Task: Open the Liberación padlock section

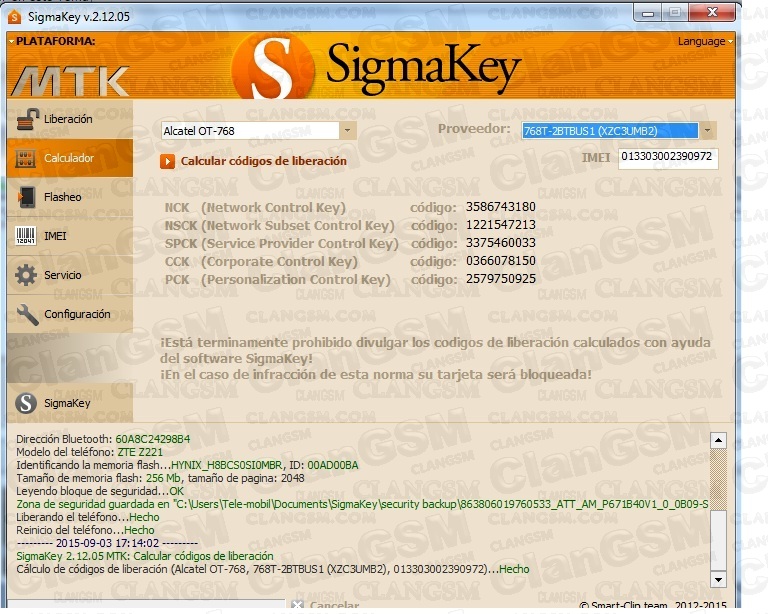Action: 27,119
